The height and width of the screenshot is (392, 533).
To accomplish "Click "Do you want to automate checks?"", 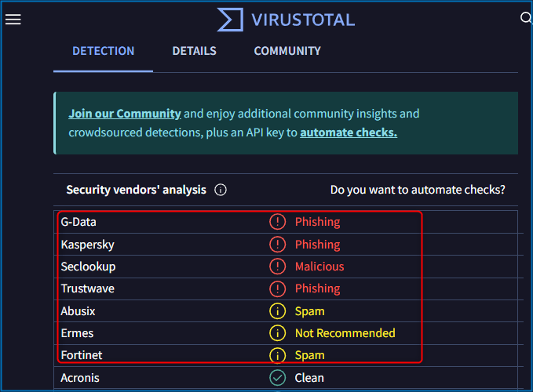I will pyautogui.click(x=418, y=190).
